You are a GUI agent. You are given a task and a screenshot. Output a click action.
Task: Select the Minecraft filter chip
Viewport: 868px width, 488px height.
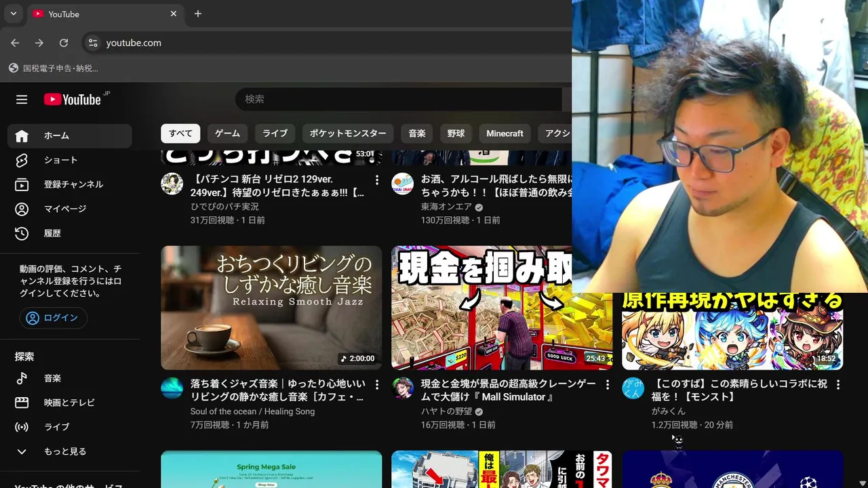click(505, 134)
